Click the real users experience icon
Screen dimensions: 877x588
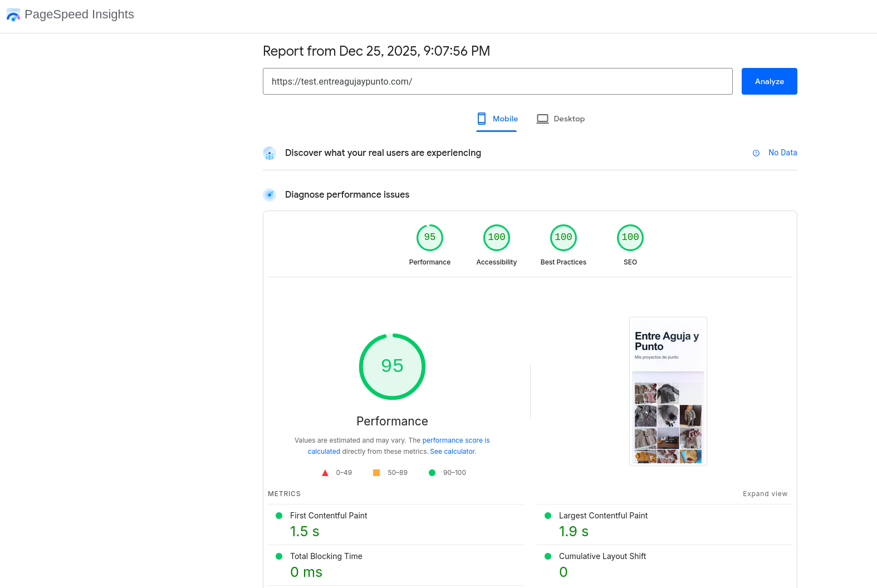tap(270, 153)
